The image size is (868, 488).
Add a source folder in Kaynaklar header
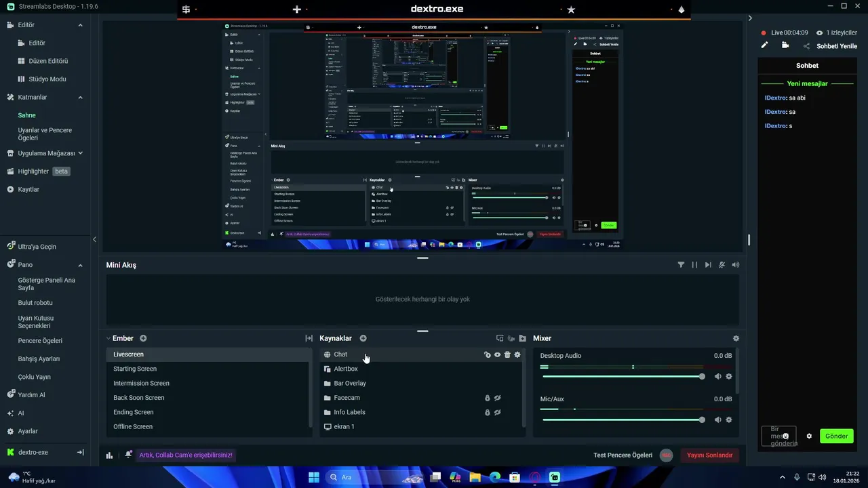coord(522,338)
